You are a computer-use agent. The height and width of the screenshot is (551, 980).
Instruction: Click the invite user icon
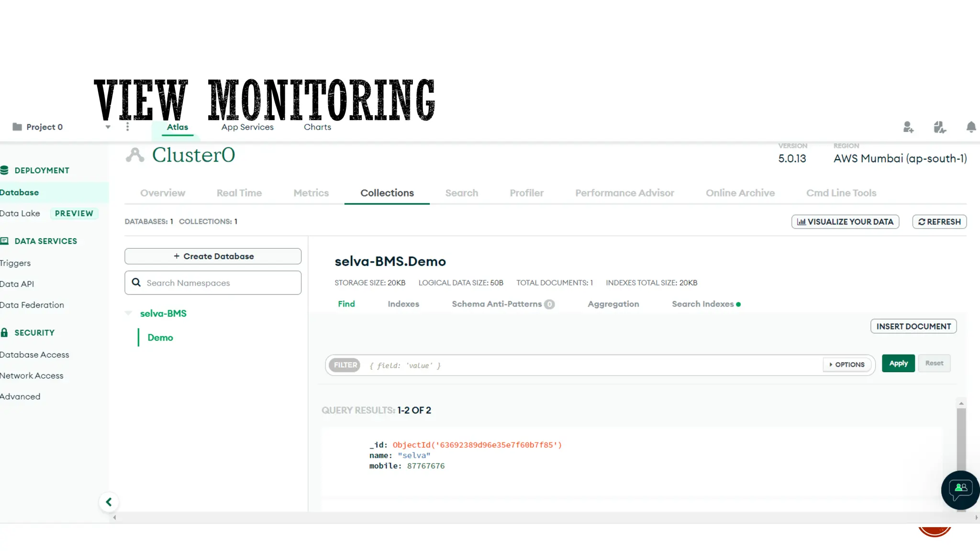[x=908, y=127]
